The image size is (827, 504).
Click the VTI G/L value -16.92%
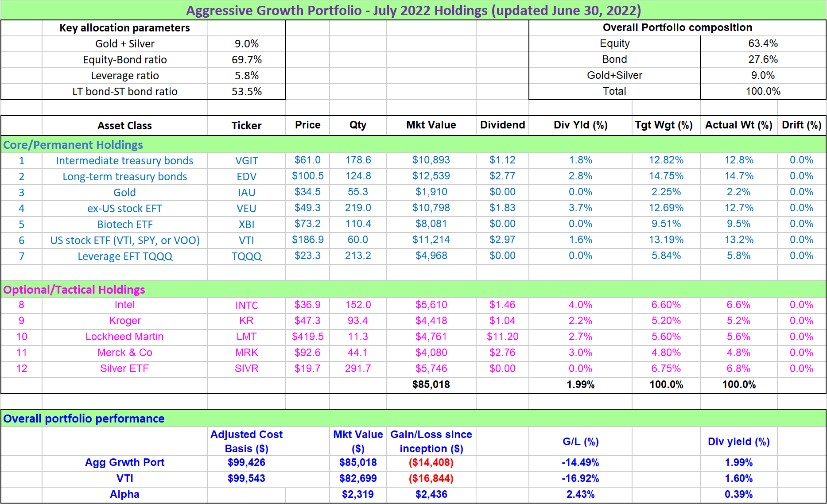pyautogui.click(x=580, y=479)
